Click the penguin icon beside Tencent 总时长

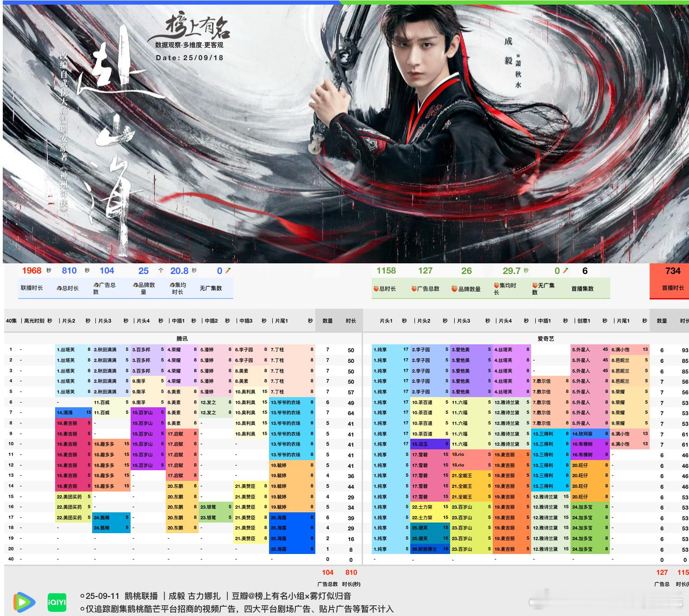(59, 288)
